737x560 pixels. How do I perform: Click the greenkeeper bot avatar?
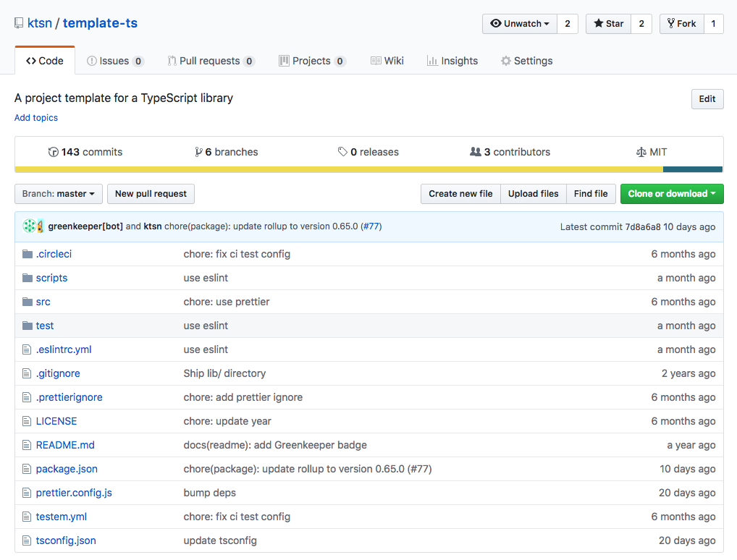click(29, 226)
